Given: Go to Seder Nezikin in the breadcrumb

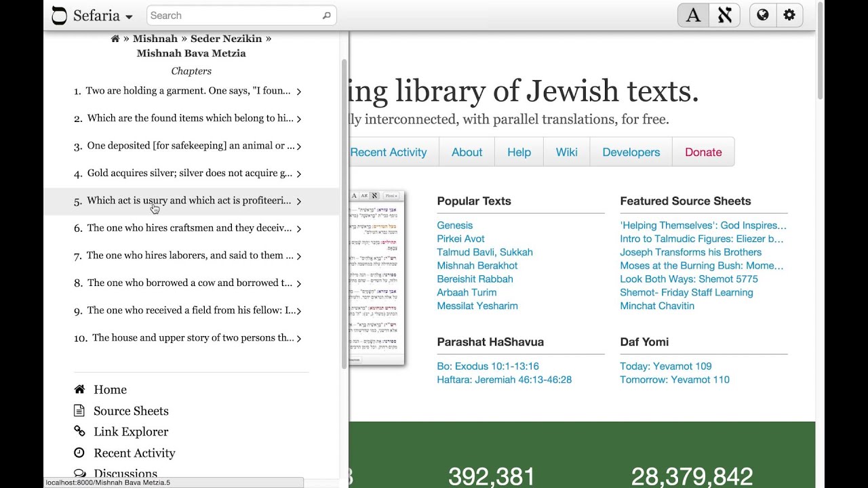Looking at the screenshot, I should (x=226, y=39).
